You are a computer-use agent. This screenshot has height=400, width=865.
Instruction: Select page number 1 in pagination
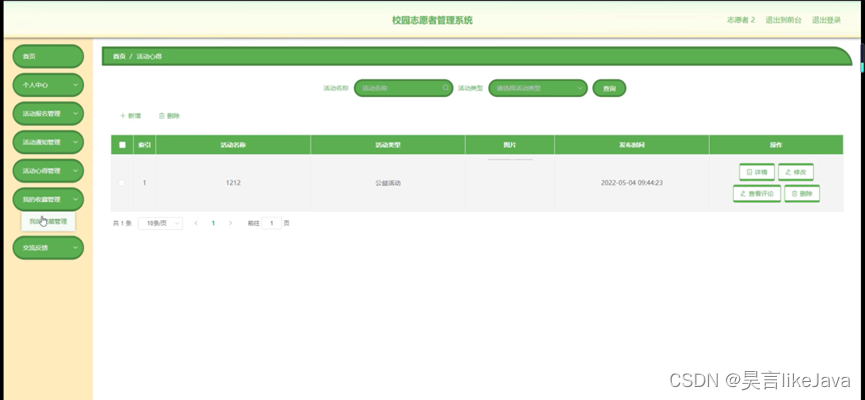point(213,223)
